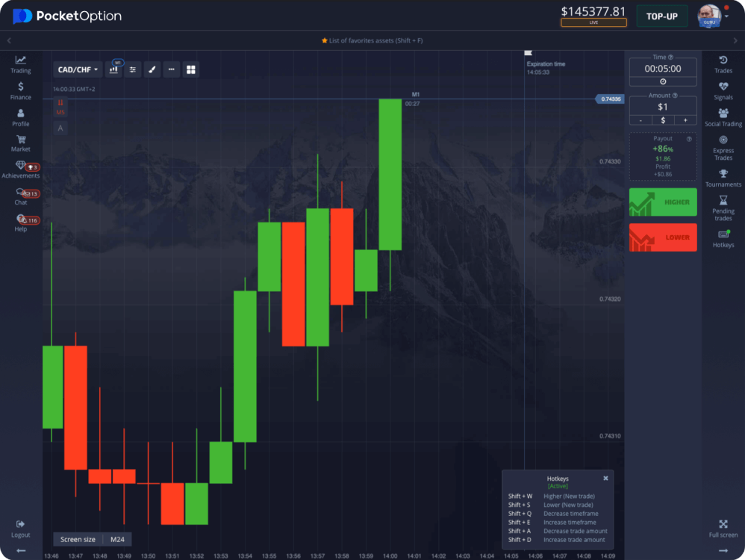Open the Tournaments trophy icon
745x560 pixels.
tap(723, 178)
